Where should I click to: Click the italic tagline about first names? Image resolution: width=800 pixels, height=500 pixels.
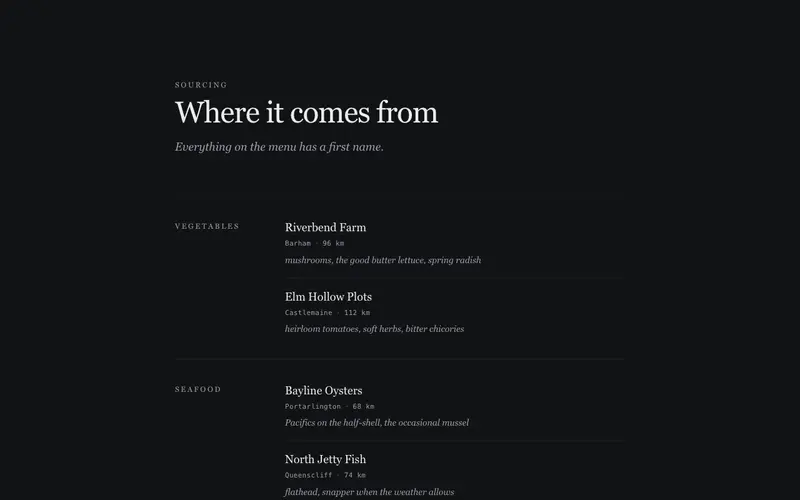[x=279, y=147]
